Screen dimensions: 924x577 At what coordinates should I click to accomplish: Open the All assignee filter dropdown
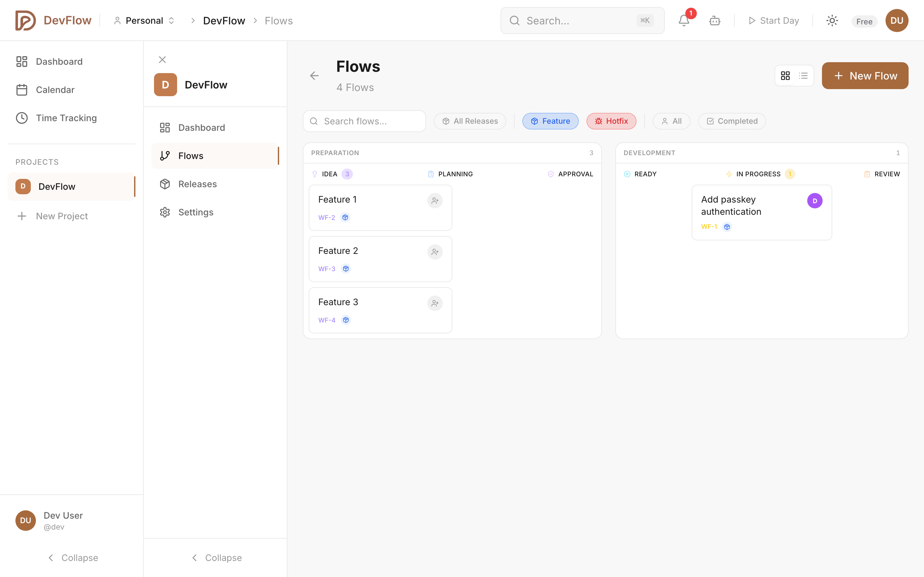click(x=671, y=121)
